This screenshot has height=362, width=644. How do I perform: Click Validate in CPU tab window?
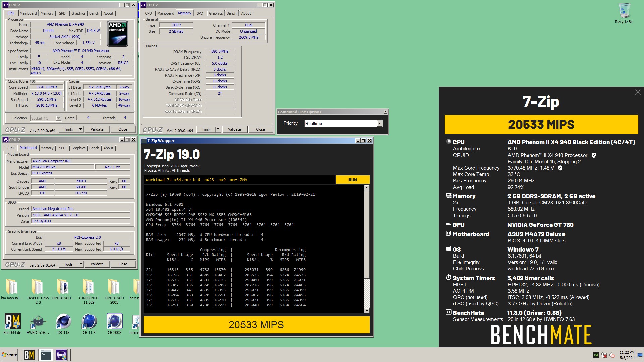click(x=97, y=129)
